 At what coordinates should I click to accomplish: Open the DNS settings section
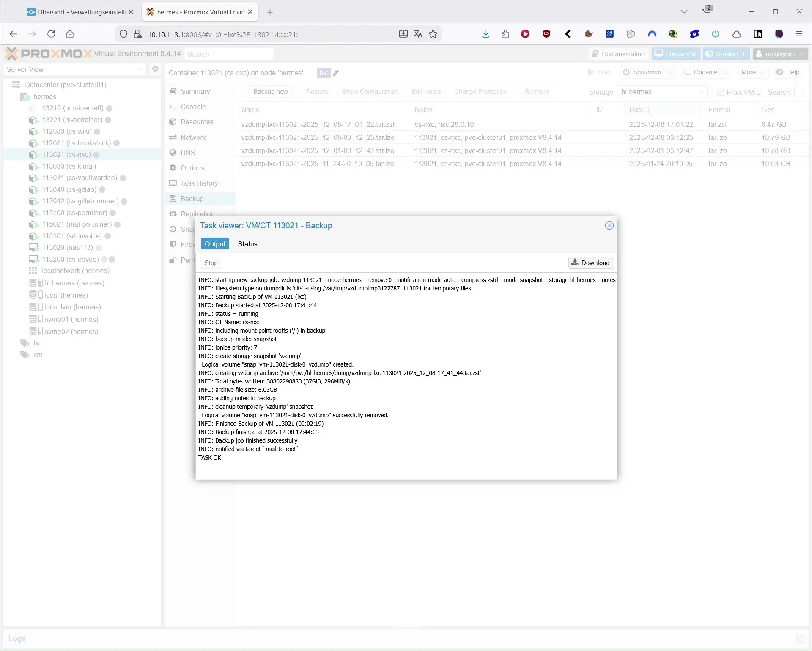pyautogui.click(x=187, y=152)
